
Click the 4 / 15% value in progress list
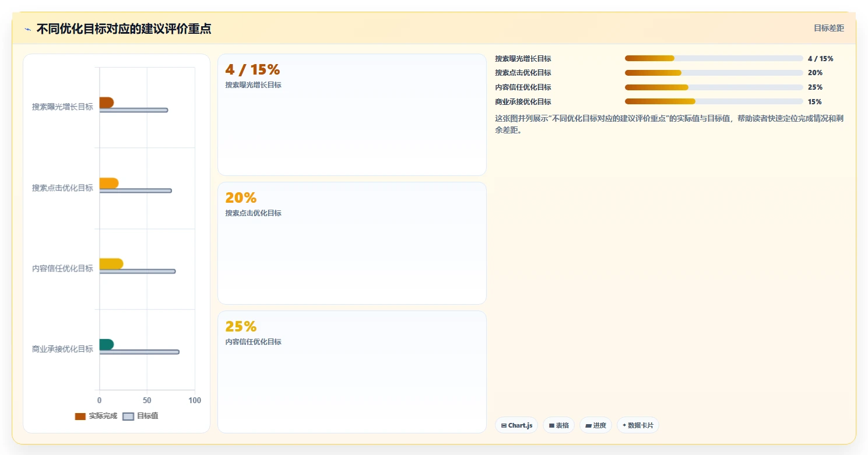pyautogui.click(x=820, y=58)
